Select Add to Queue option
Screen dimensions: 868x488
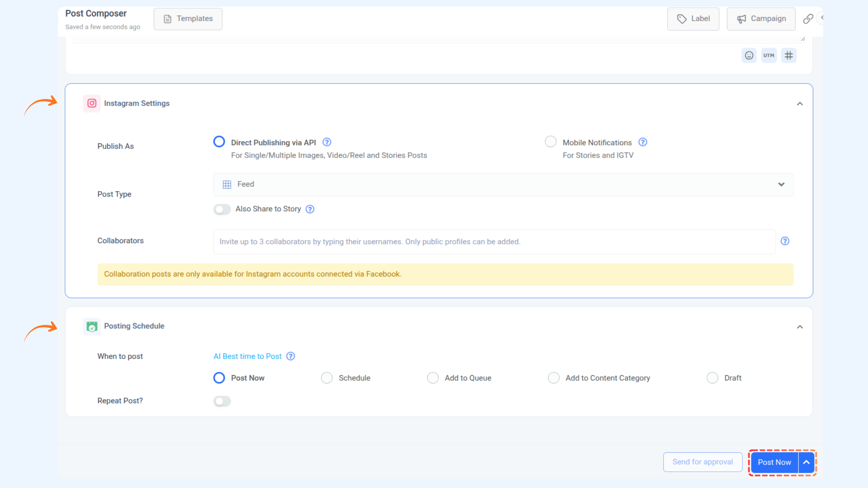[433, 378]
